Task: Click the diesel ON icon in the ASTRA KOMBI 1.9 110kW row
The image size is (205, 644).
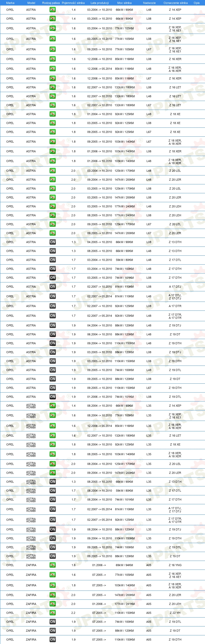Action: coord(52,538)
